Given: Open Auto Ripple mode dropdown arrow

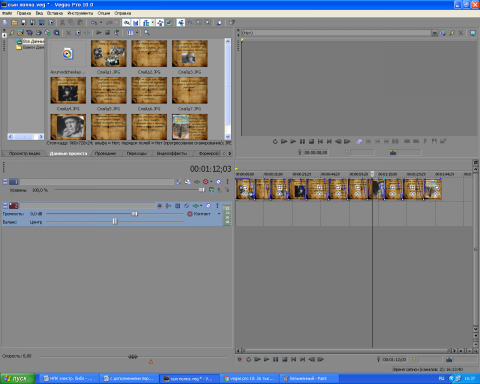Looking at the screenshot, I should click(x=153, y=22).
